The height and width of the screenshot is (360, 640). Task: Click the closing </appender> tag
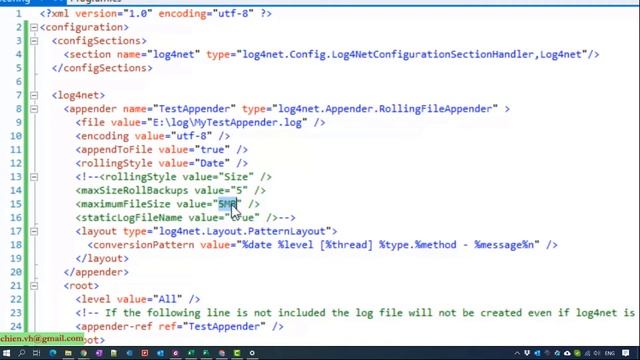pos(96,272)
